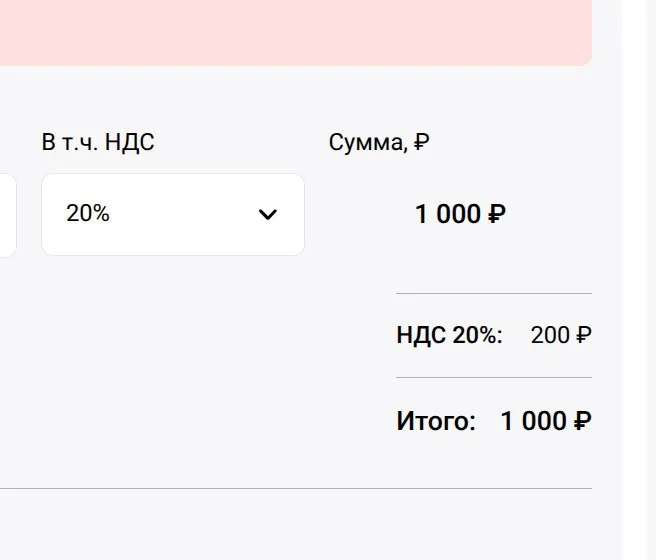Click the bold "Итого:" label
The image size is (656, 560).
436,421
